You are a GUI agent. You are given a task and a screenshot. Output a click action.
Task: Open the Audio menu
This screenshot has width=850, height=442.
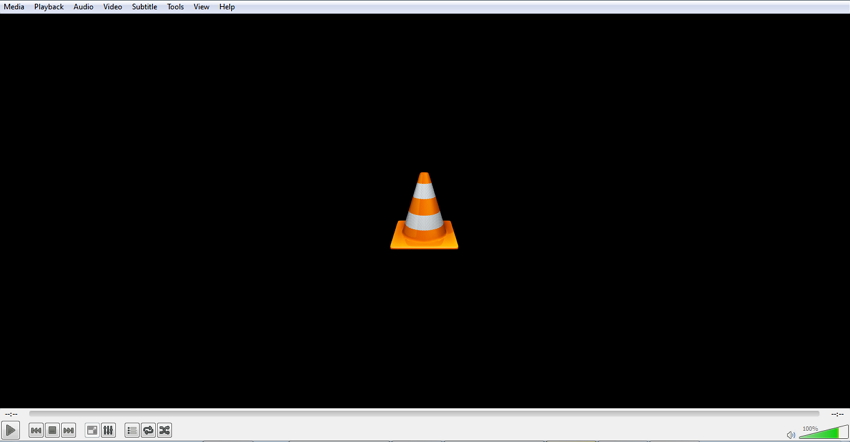pos(83,7)
